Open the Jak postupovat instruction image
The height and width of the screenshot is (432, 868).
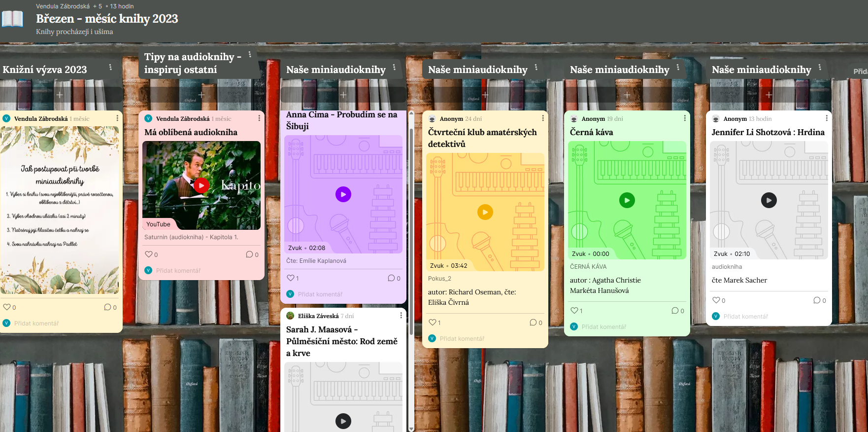60,210
